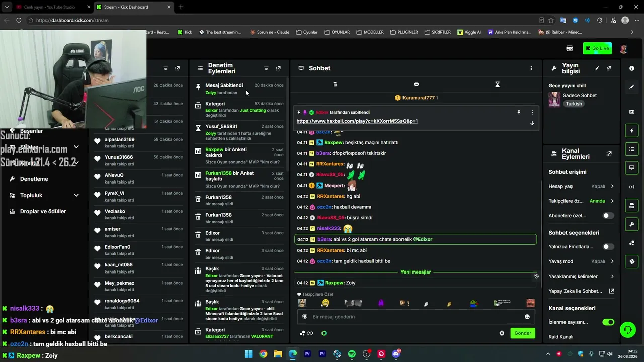Open the MODELLER bookmark folder

(370, 32)
